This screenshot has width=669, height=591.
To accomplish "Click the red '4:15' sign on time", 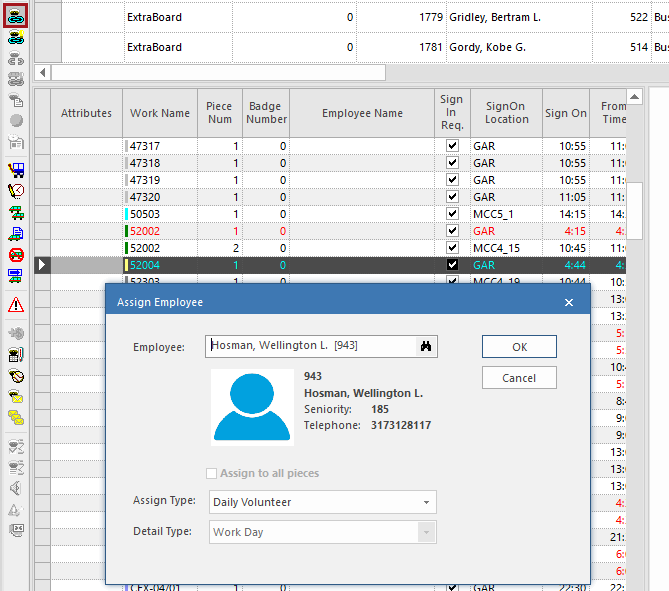I will pyautogui.click(x=575, y=231).
